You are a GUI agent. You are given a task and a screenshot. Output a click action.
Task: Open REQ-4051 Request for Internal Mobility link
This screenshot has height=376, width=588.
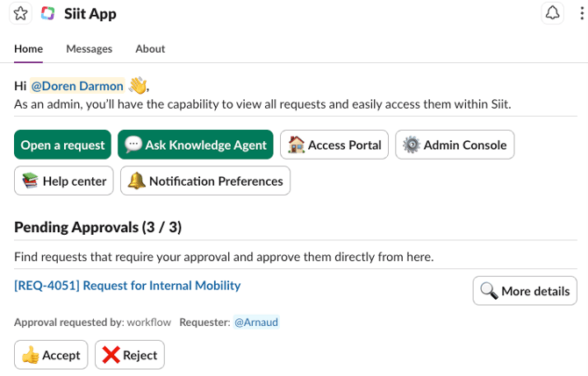(x=127, y=285)
